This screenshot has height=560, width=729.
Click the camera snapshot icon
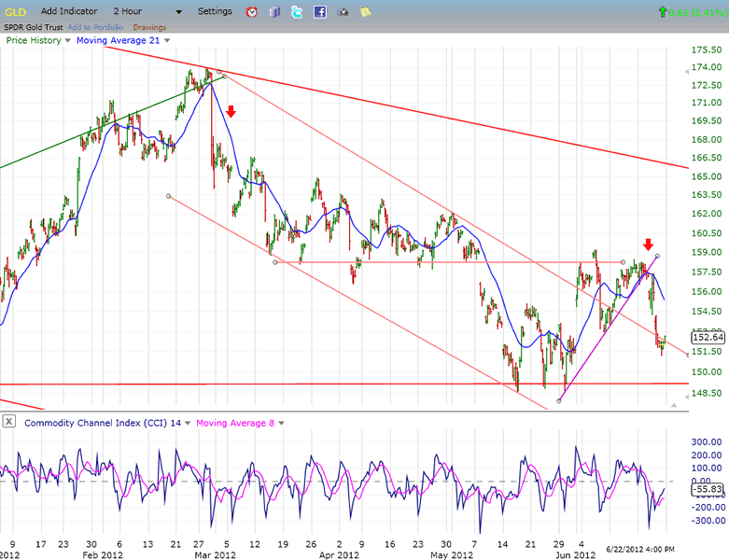click(x=343, y=12)
